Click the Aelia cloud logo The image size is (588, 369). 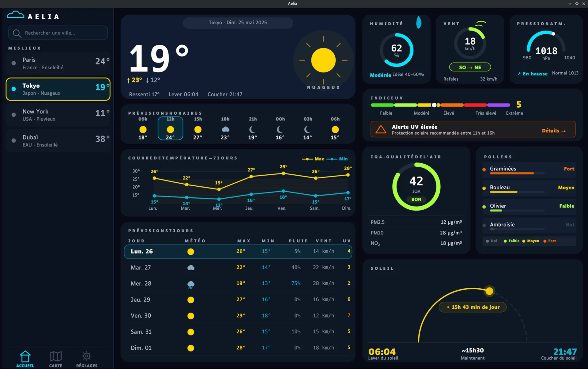point(15,15)
